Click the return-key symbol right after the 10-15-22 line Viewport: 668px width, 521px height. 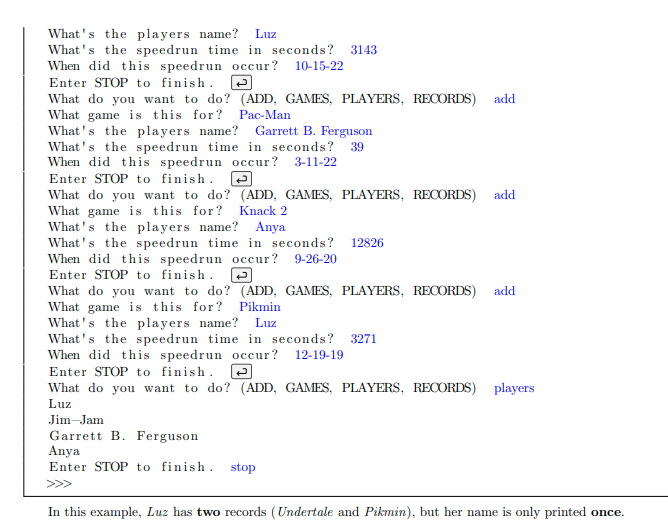(x=241, y=83)
